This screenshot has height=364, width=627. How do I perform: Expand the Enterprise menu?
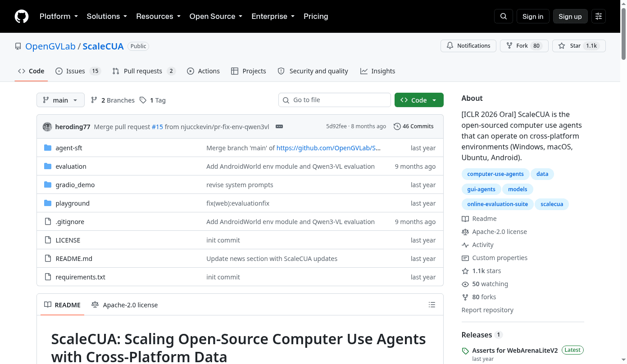click(273, 16)
